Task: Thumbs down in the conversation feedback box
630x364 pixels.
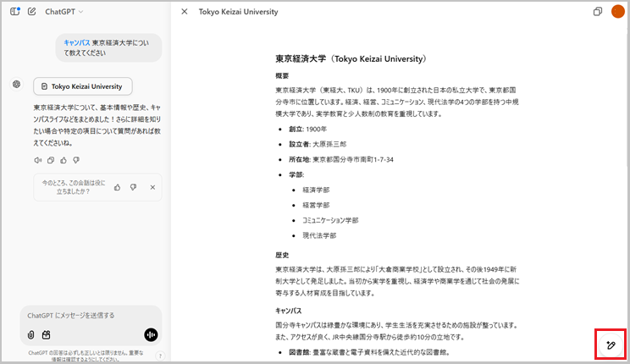Action: [134, 187]
